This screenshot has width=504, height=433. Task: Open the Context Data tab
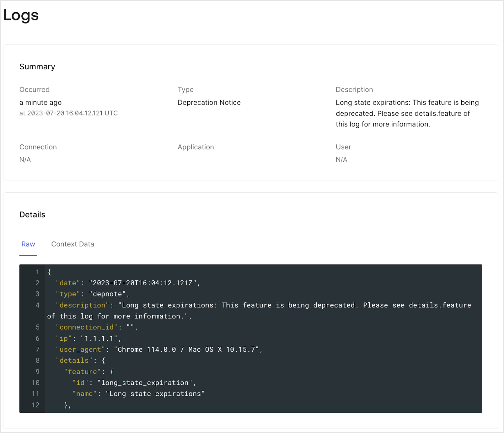click(x=72, y=244)
